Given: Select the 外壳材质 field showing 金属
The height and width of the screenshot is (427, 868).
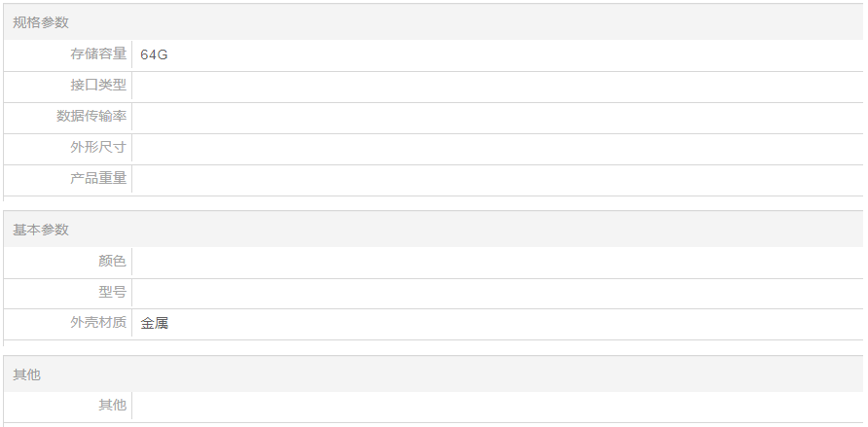Looking at the screenshot, I should [x=496, y=323].
